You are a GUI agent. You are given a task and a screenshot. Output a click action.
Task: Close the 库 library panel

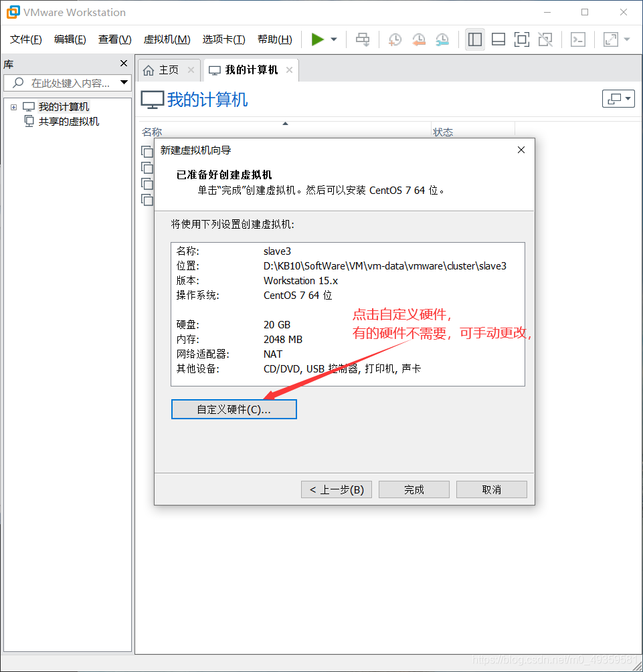124,64
